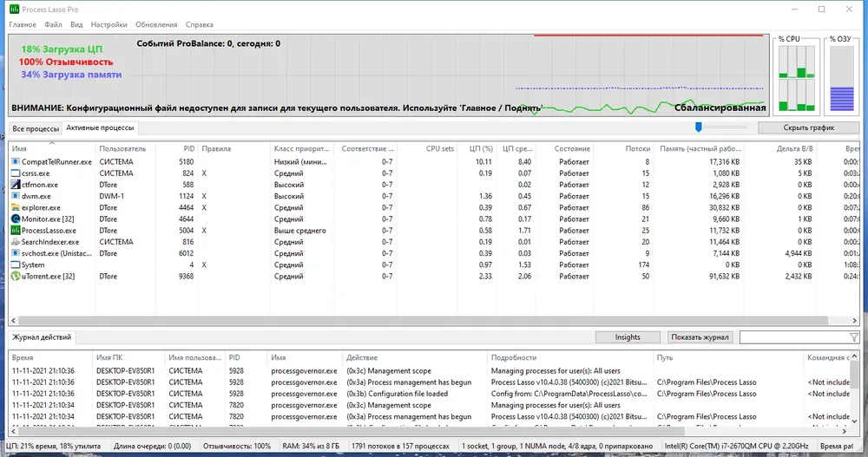
Task: Sort by the ЦП (%) column header
Action: coord(477,148)
